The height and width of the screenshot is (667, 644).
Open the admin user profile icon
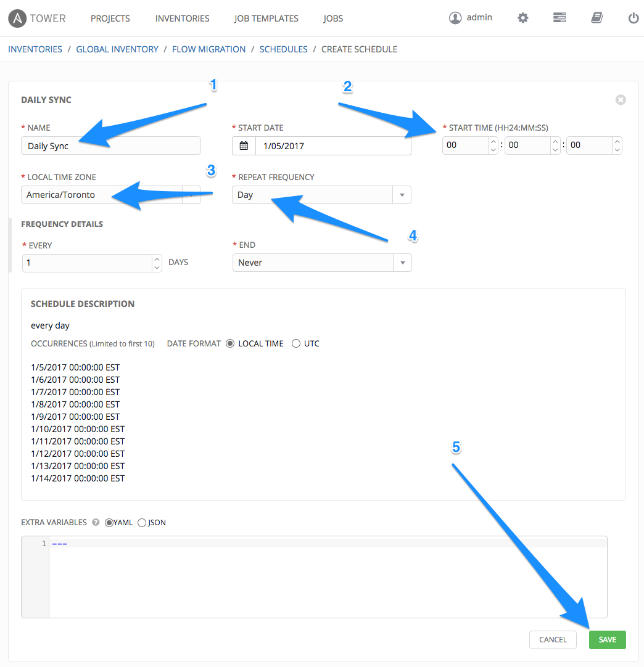[x=455, y=18]
